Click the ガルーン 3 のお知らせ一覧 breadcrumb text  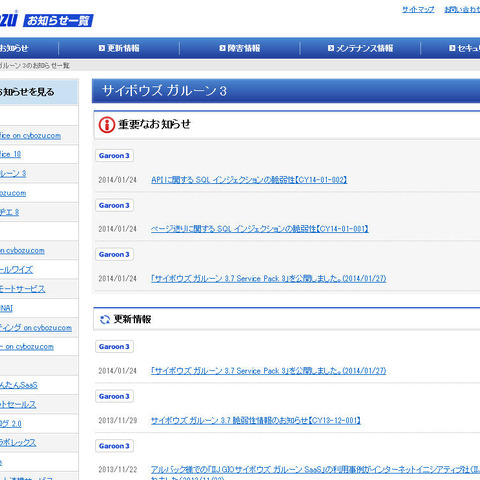point(35,66)
